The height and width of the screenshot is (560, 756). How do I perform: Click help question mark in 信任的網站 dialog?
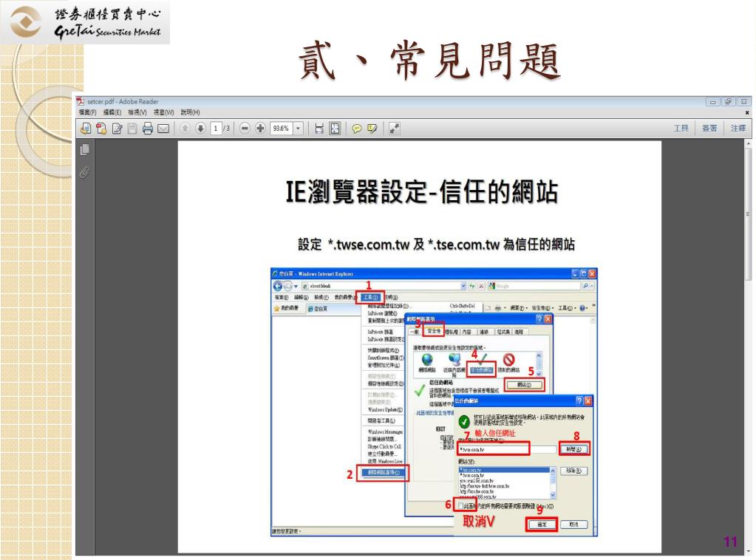point(580,401)
